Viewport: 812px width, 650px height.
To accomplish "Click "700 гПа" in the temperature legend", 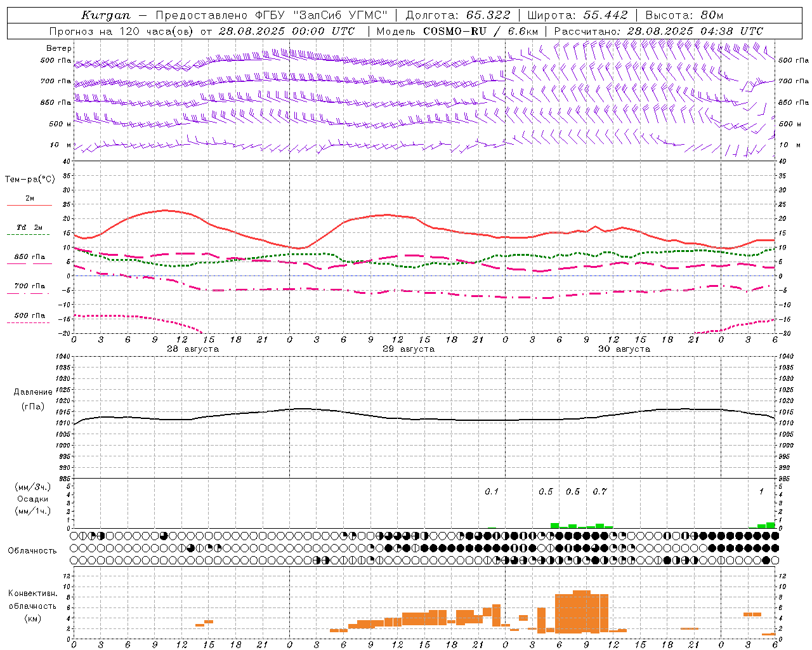I will pos(30,286).
